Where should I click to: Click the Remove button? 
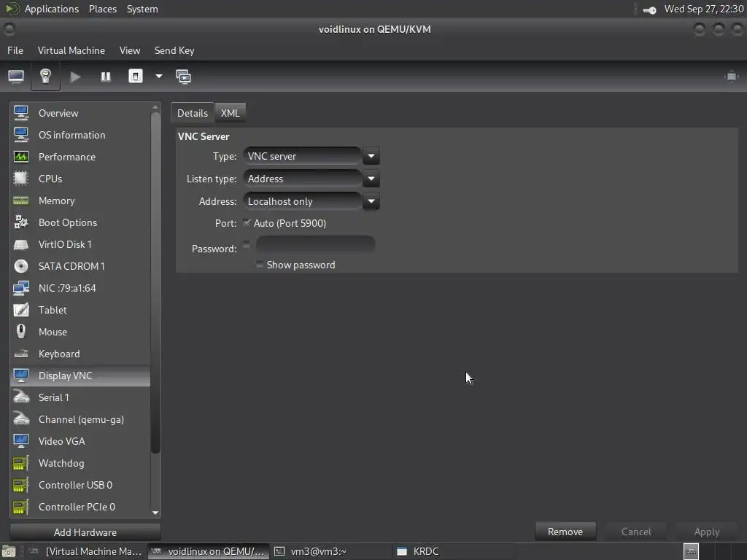point(565,532)
